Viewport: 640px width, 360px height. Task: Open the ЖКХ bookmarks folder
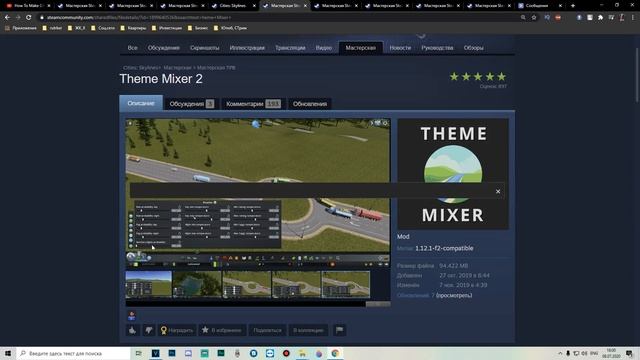coord(77,28)
